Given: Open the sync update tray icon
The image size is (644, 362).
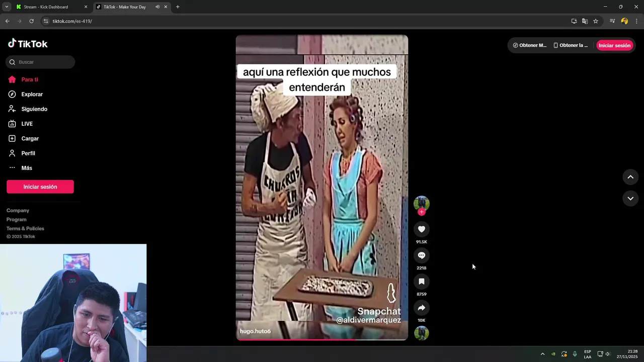Looking at the screenshot, I should tap(564, 354).
